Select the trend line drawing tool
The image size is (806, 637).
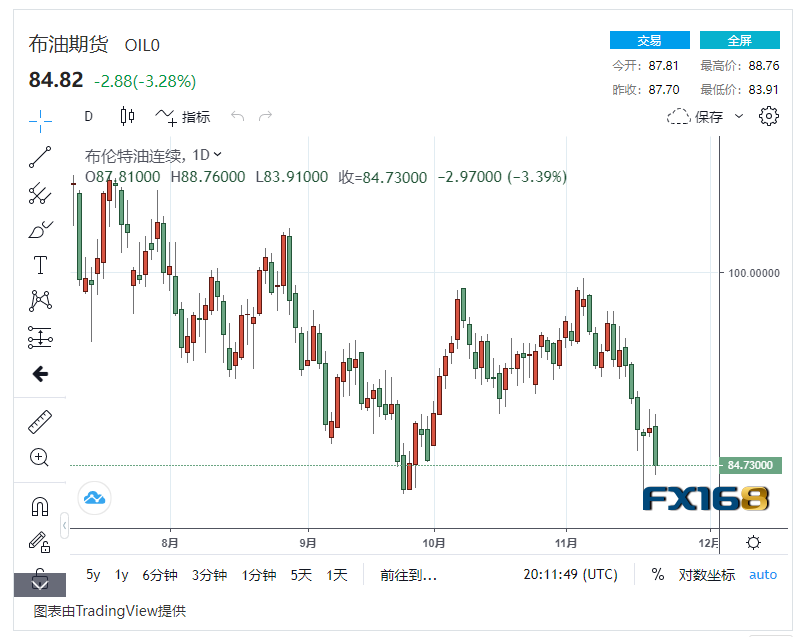click(40, 157)
